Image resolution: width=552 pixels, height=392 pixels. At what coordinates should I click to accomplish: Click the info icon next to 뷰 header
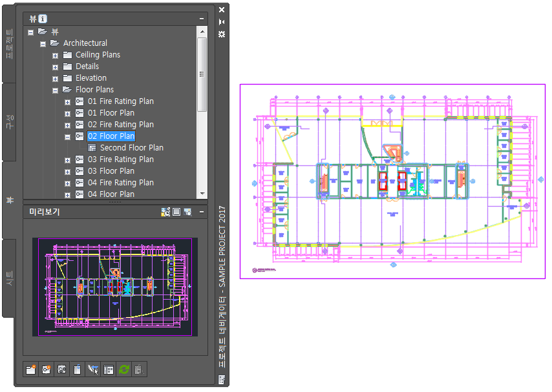pos(43,19)
